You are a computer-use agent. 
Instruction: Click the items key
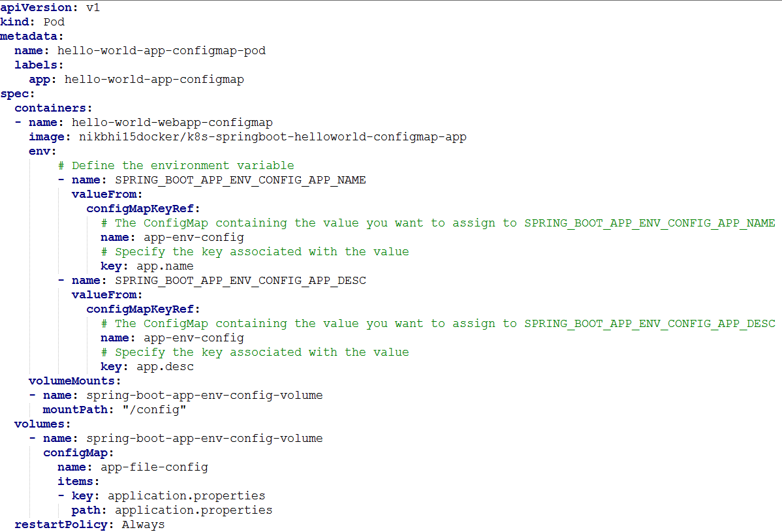tap(75, 482)
